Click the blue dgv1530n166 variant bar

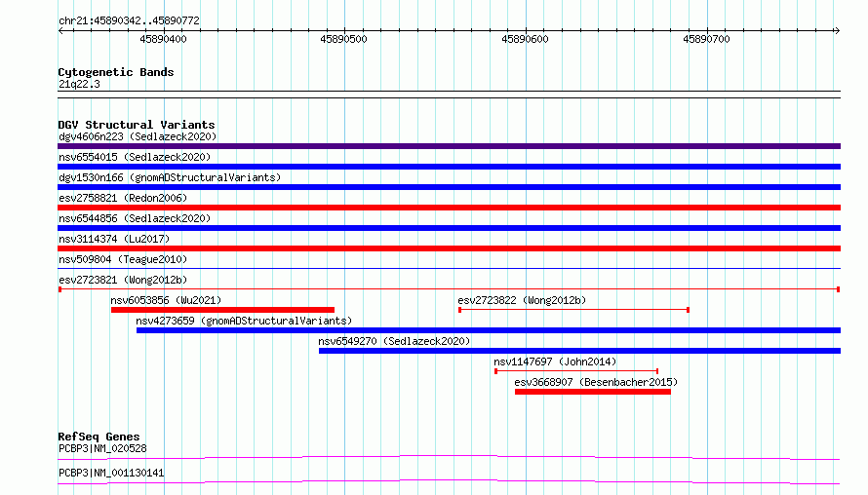pos(449,187)
